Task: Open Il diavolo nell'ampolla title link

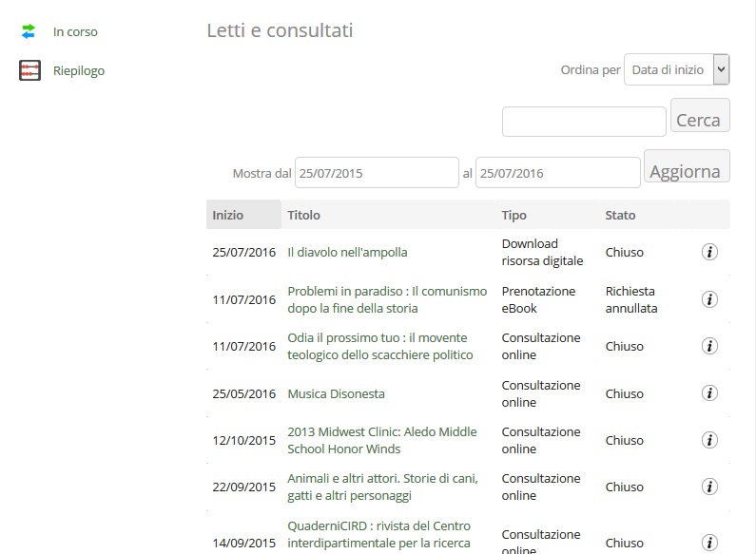Action: click(x=347, y=252)
